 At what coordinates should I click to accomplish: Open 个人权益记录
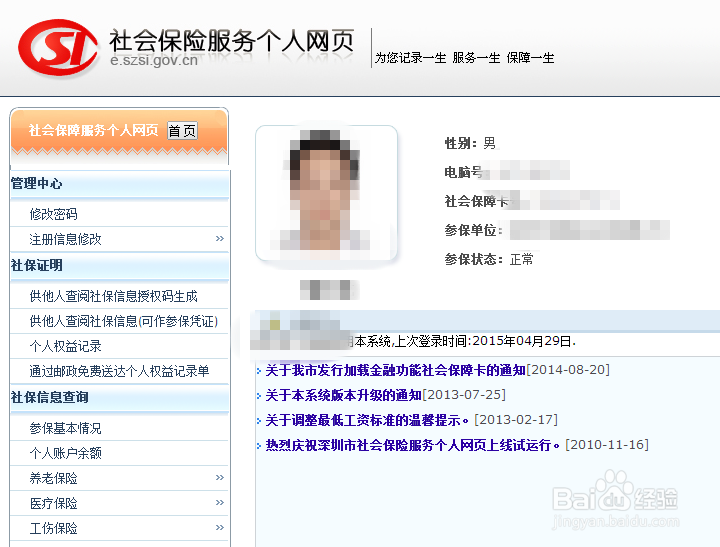tap(65, 346)
